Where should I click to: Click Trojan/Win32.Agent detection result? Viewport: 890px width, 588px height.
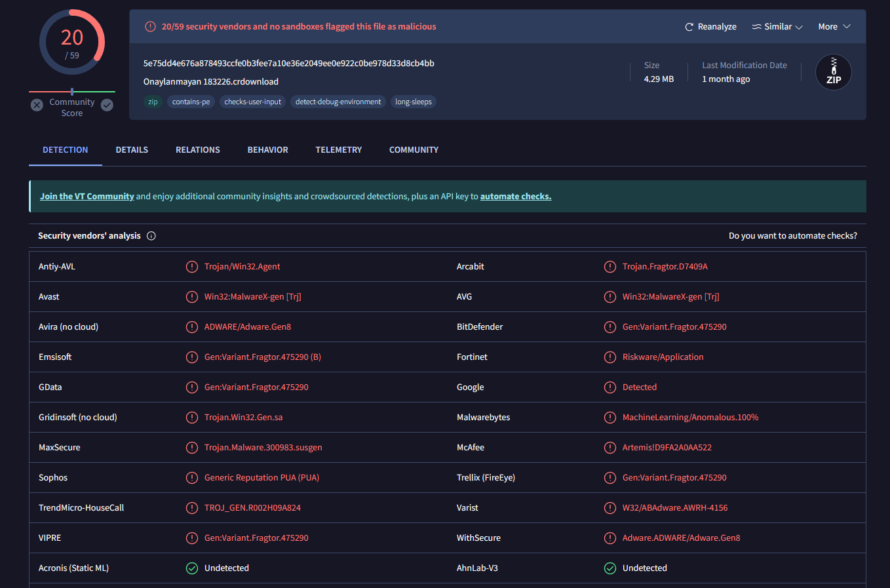[242, 267]
